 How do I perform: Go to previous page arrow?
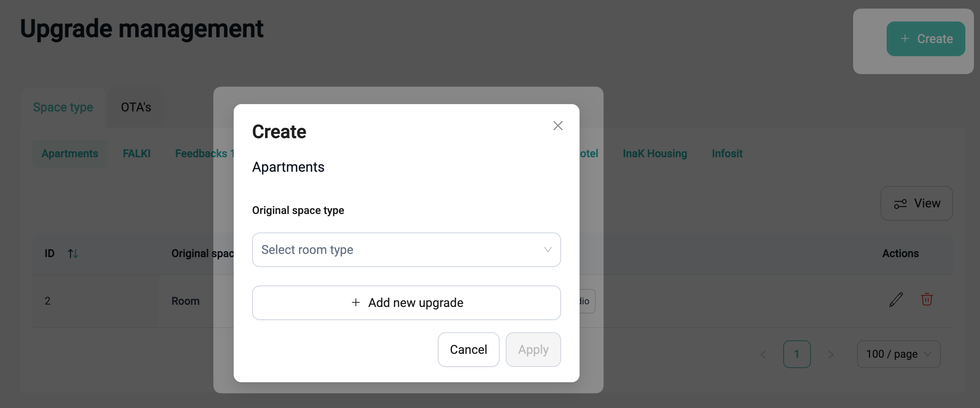pyautogui.click(x=763, y=354)
